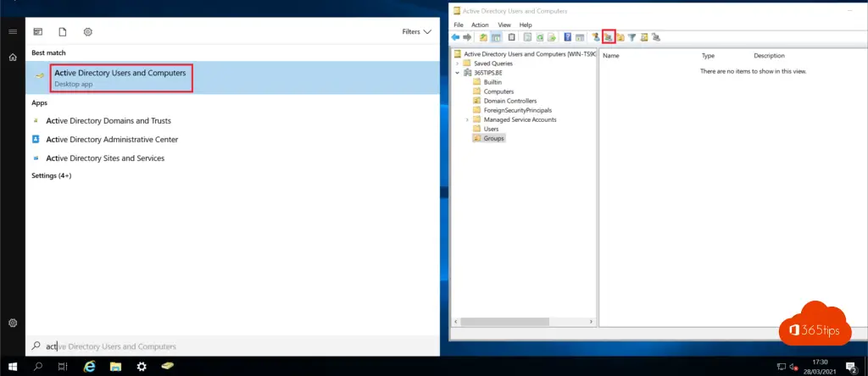Viewport: 868px width, 376px height.
Task: Go up one level with the folder-arrow icon
Action: [x=483, y=37]
